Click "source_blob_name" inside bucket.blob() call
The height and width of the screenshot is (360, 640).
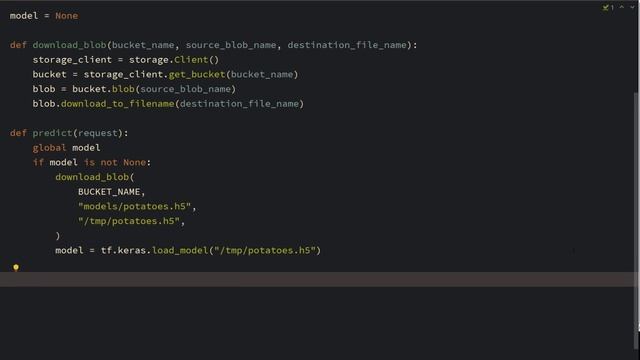(x=186, y=89)
